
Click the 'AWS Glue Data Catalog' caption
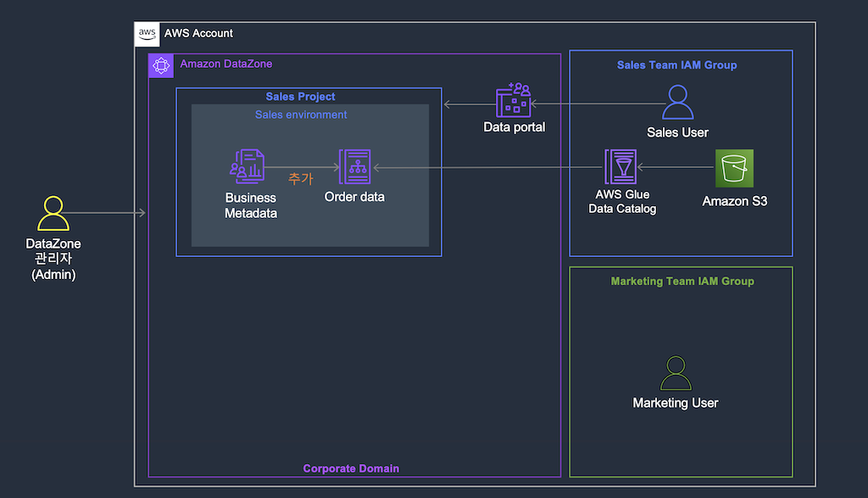(x=622, y=202)
